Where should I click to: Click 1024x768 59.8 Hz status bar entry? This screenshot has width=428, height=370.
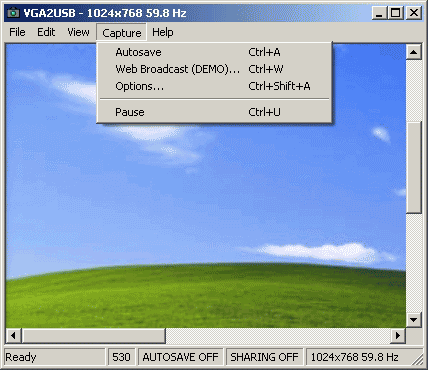tap(355, 357)
